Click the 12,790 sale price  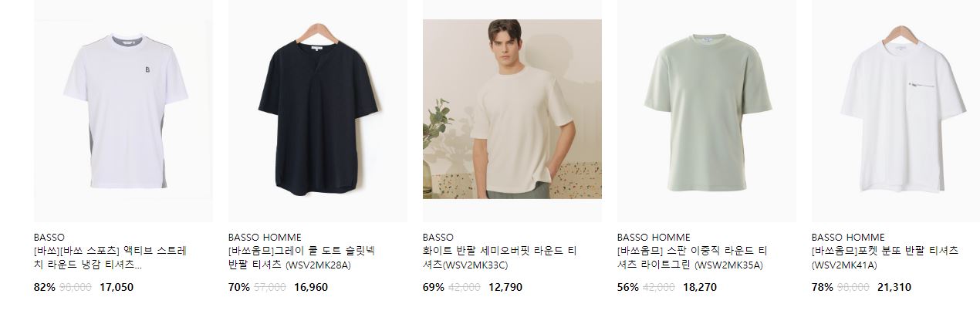(505, 287)
